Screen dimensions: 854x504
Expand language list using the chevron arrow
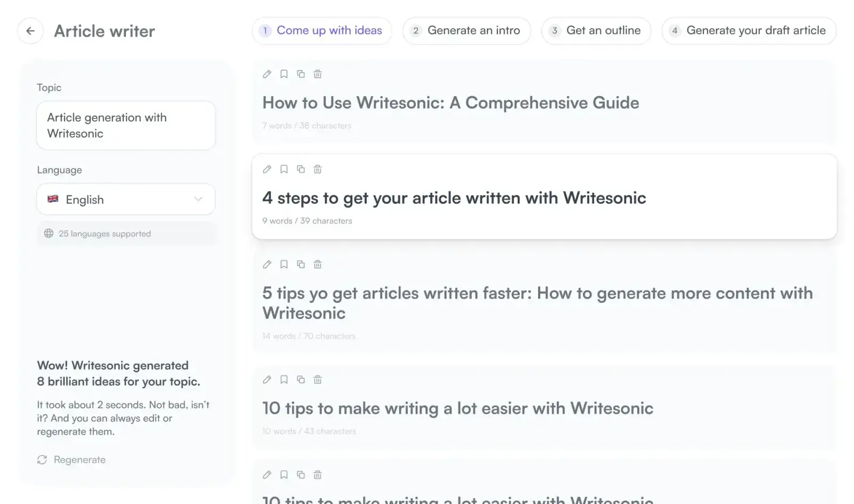tap(198, 199)
